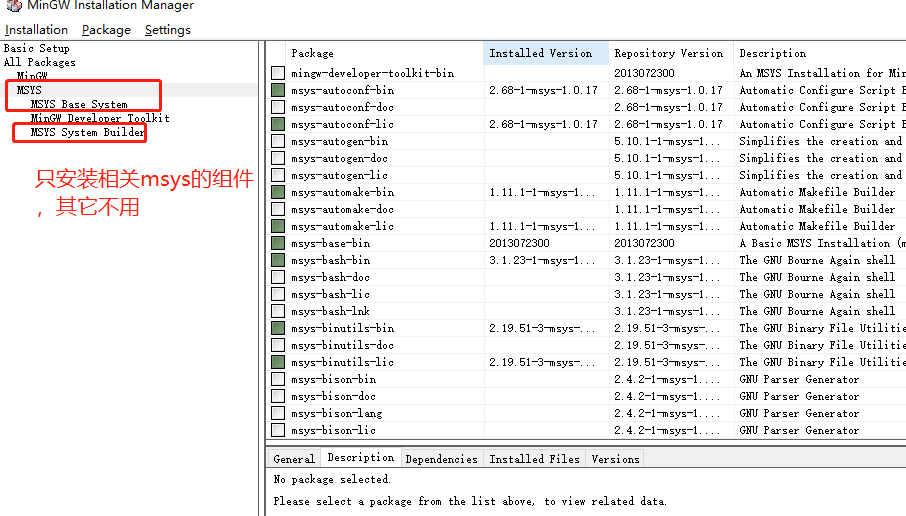Switch to the Description tab
The width and height of the screenshot is (906, 516).
point(361,457)
